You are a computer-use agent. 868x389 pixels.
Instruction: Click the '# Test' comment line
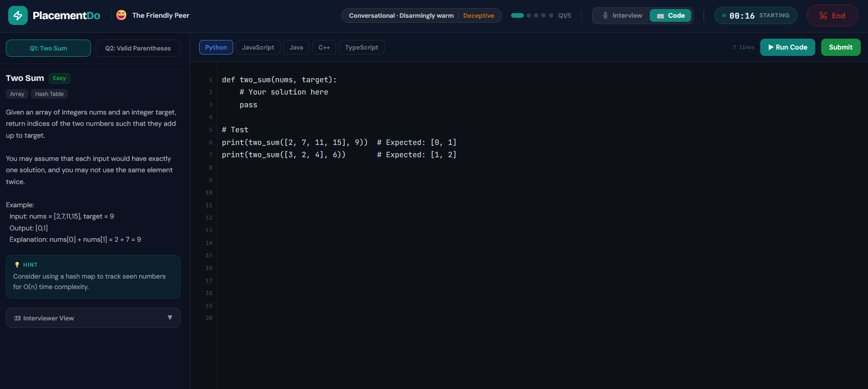[x=235, y=130]
